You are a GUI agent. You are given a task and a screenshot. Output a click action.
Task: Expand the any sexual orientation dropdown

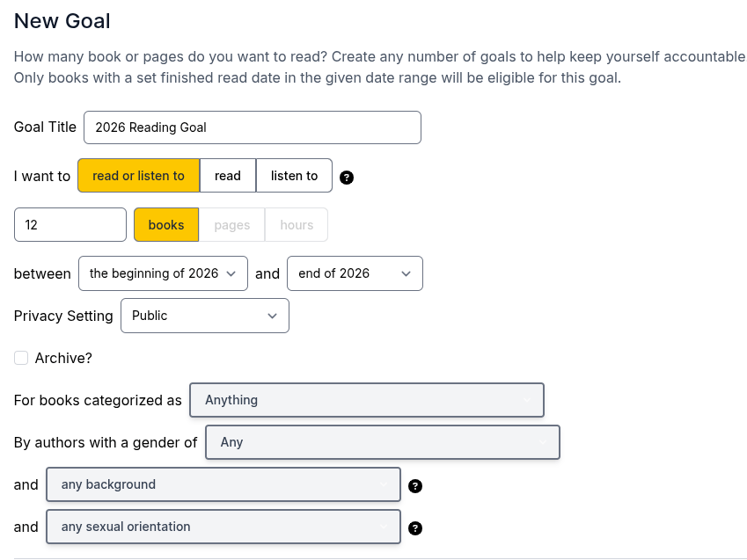pyautogui.click(x=223, y=527)
